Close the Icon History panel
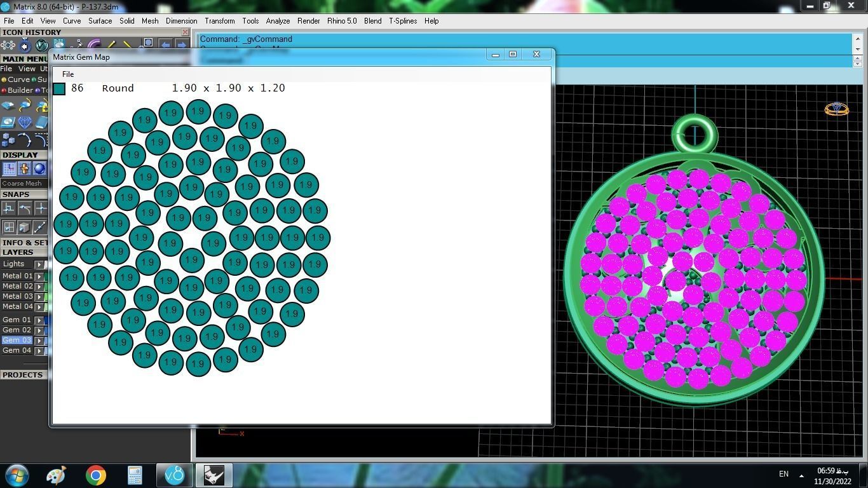Viewport: 868px width, 488px height. click(185, 32)
